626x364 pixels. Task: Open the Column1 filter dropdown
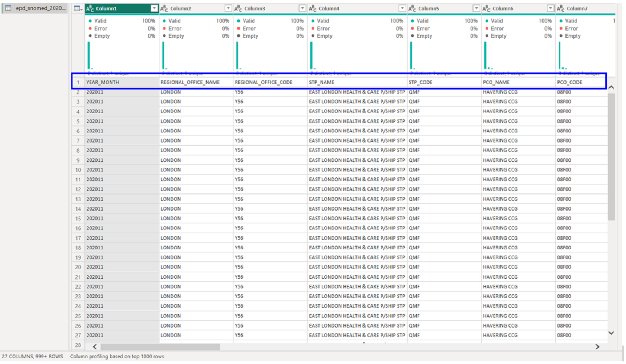click(x=154, y=9)
